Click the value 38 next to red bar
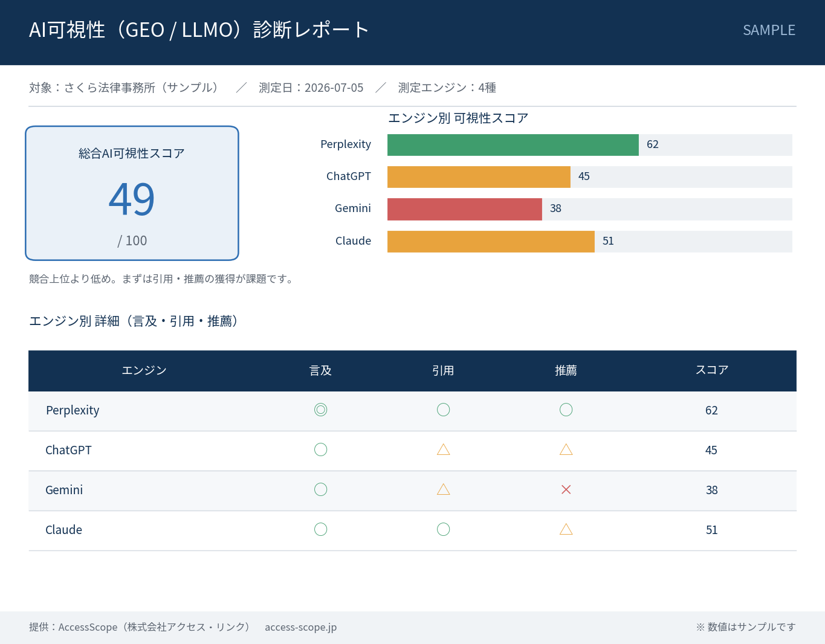This screenshot has width=825, height=644. [x=556, y=208]
